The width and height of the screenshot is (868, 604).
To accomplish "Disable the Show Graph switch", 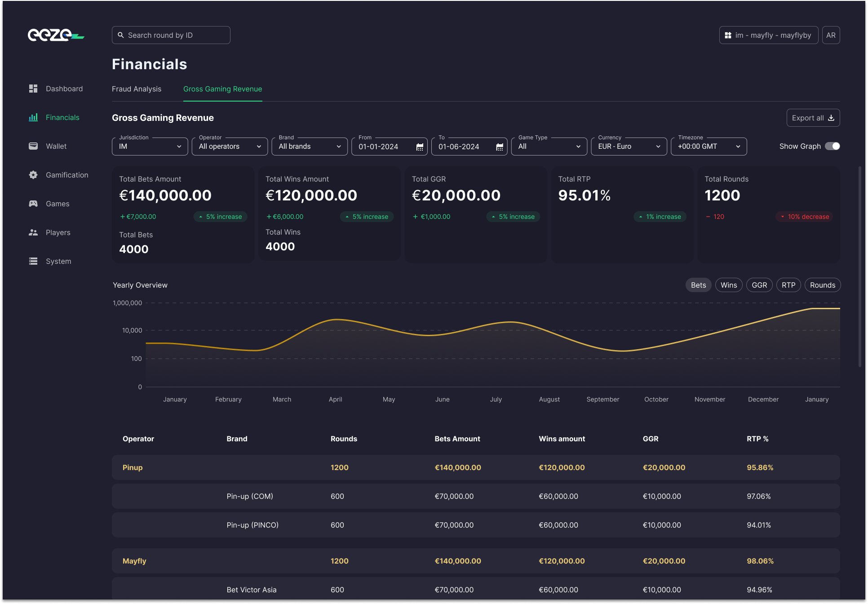I will (x=832, y=146).
